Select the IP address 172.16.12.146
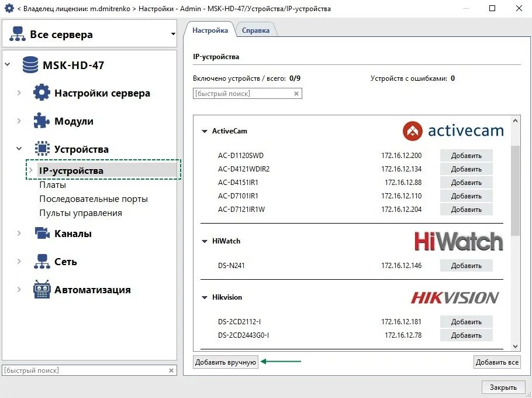This screenshot has width=532, height=398. (402, 266)
